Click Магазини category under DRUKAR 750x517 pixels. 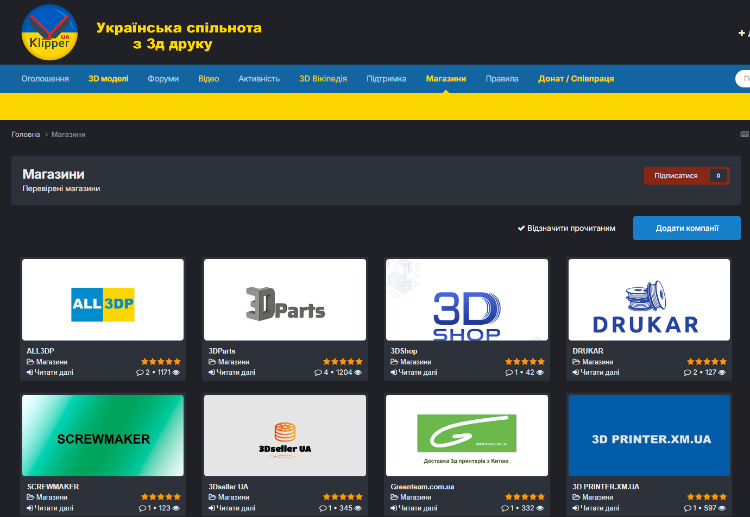click(x=598, y=362)
